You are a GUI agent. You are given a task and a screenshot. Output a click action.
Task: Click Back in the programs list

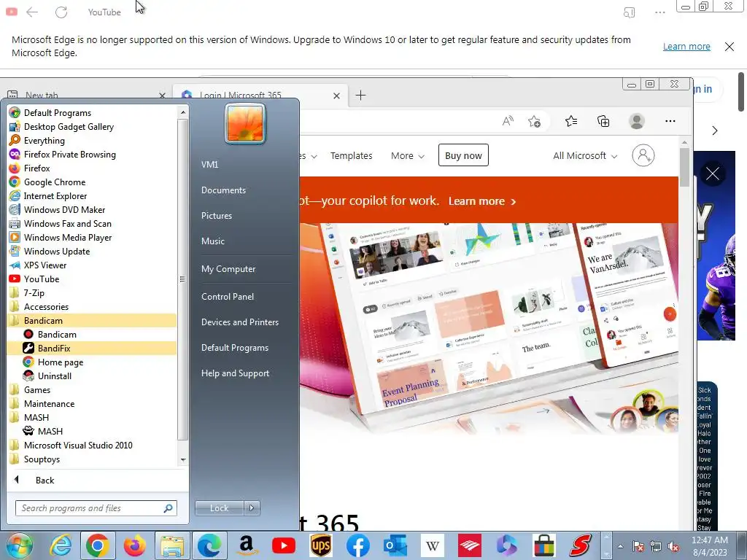(x=44, y=480)
